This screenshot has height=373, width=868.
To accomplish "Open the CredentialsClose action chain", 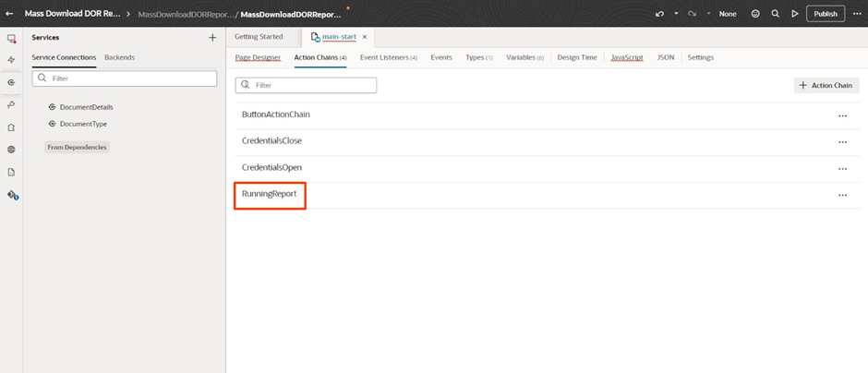I will coord(271,140).
